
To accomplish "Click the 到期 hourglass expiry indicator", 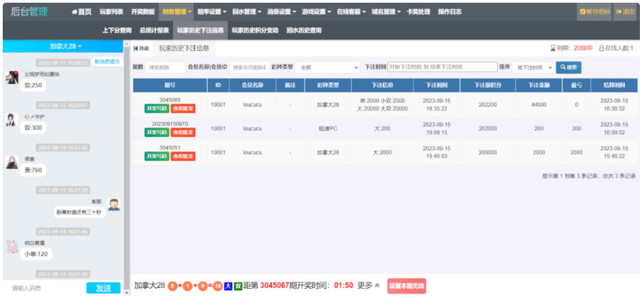I will click(x=572, y=48).
